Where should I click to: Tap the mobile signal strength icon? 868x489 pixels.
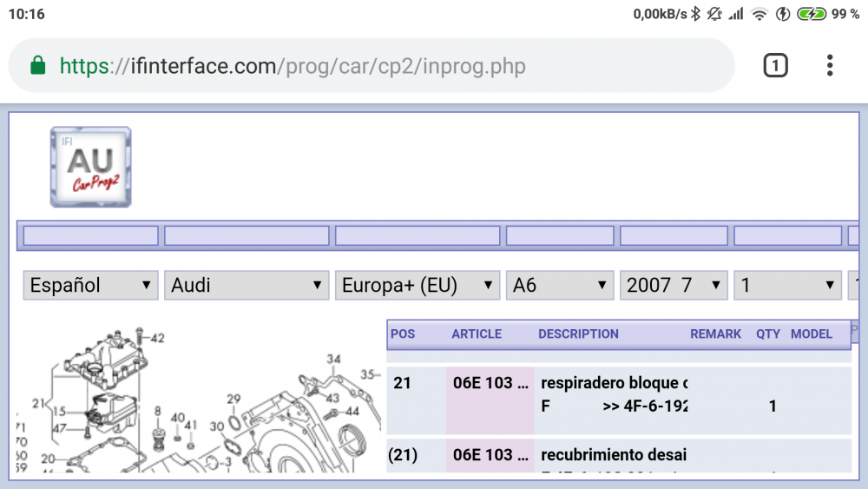click(736, 14)
